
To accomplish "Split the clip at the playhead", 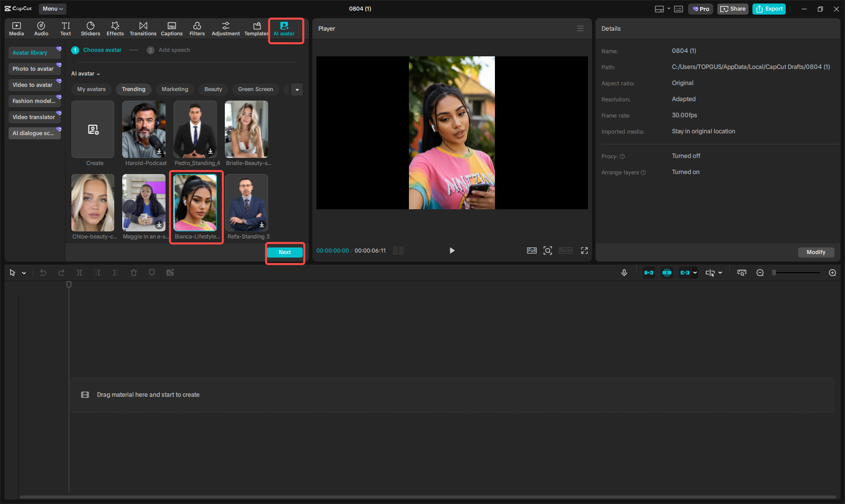I will coord(79,272).
